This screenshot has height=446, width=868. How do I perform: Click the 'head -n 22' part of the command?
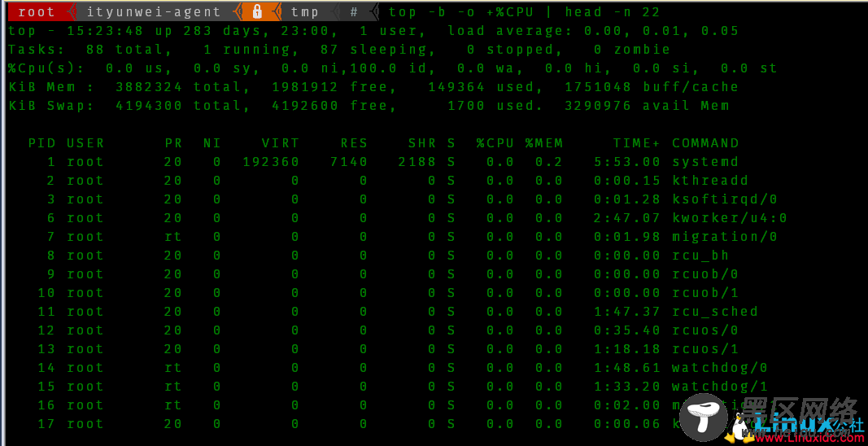[613, 11]
